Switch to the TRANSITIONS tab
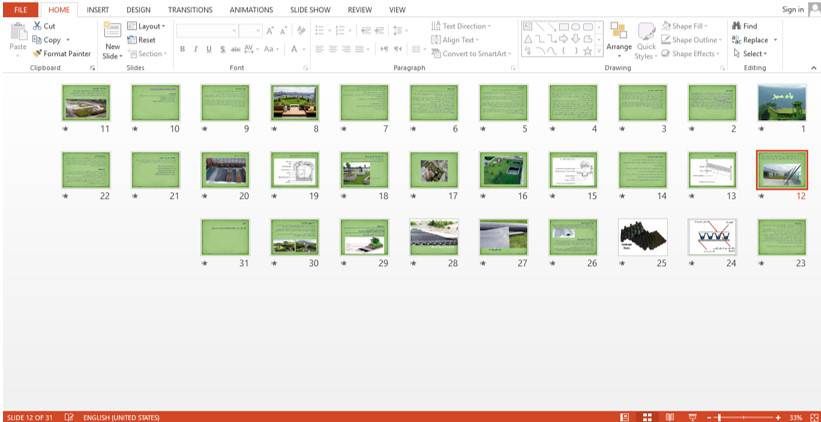Image resolution: width=821 pixels, height=422 pixels. pos(190,10)
